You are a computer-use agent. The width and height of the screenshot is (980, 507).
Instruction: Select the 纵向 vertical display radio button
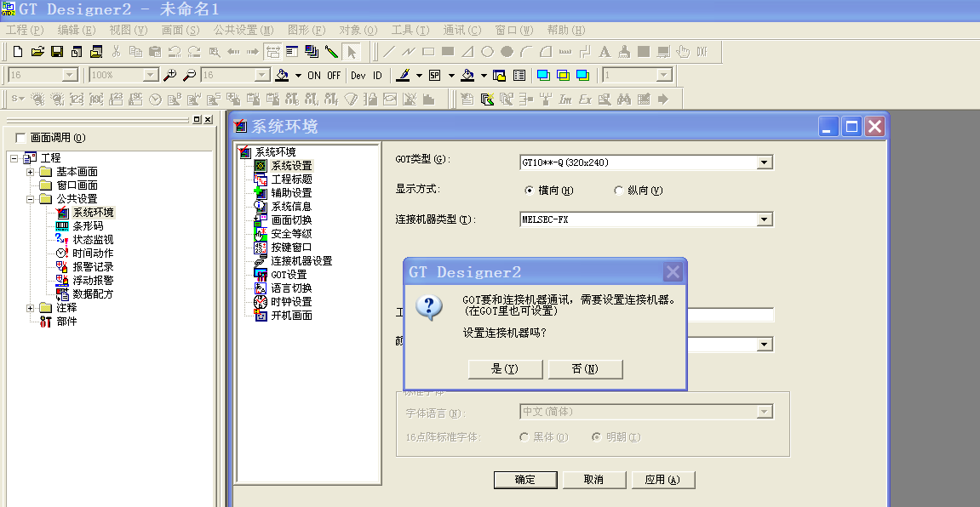(x=618, y=191)
